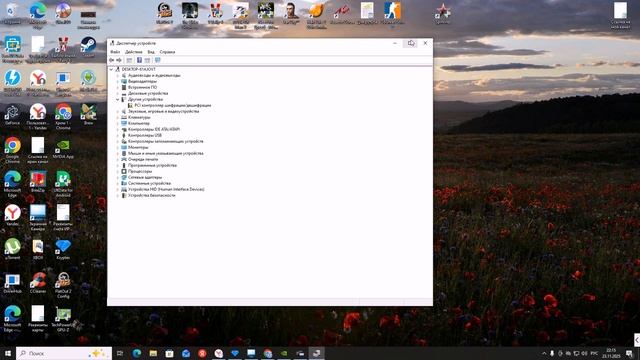640x360 pixels.
Task: Expand Аудиовходы и аудиовыходы category
Action: 118,76
